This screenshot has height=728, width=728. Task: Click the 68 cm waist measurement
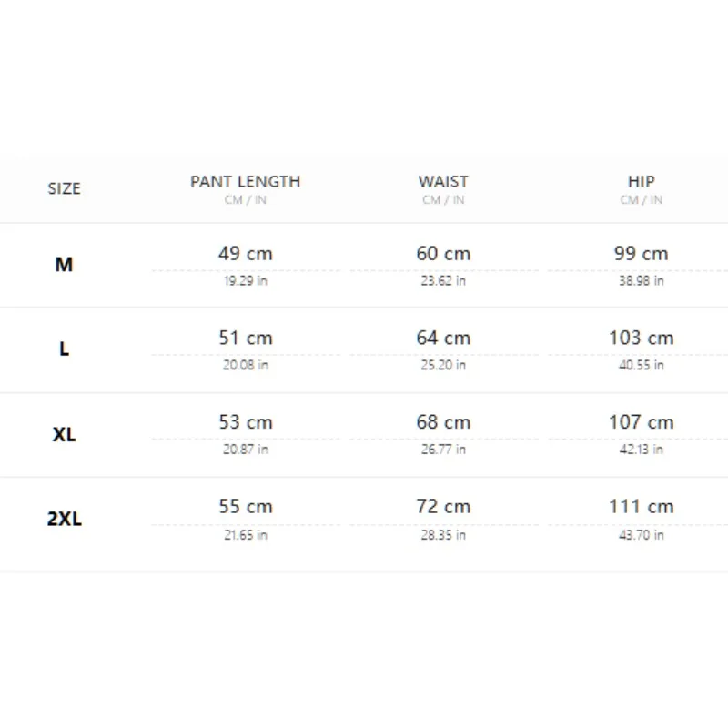point(443,422)
